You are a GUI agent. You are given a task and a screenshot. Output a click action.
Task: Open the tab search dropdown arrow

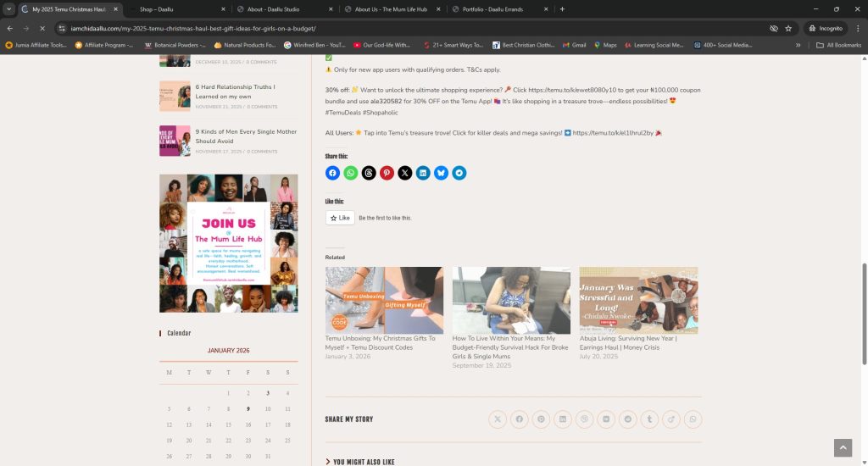pyautogui.click(x=8, y=8)
